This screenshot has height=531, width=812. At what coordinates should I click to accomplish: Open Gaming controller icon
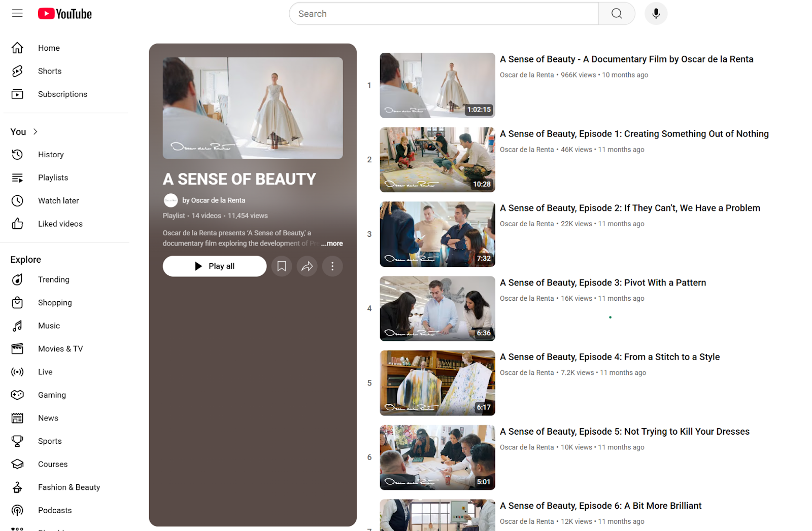tap(17, 395)
